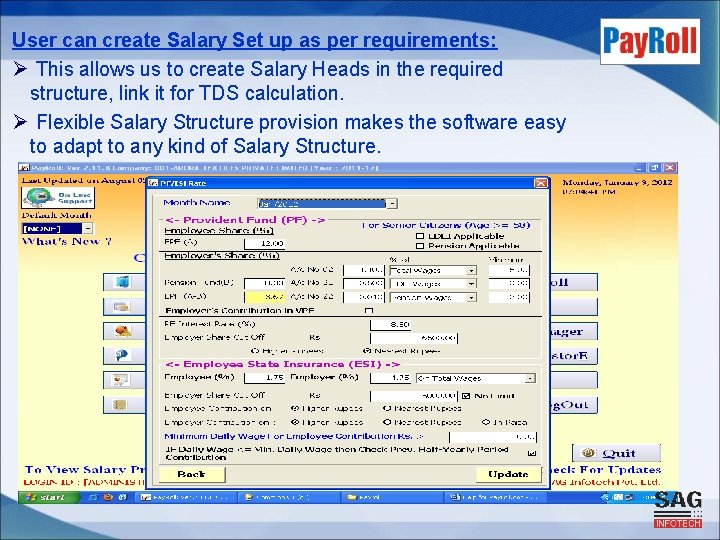The width and height of the screenshot is (720, 540).
Task: Click the presentation board icon menu button
Action: coord(123,380)
